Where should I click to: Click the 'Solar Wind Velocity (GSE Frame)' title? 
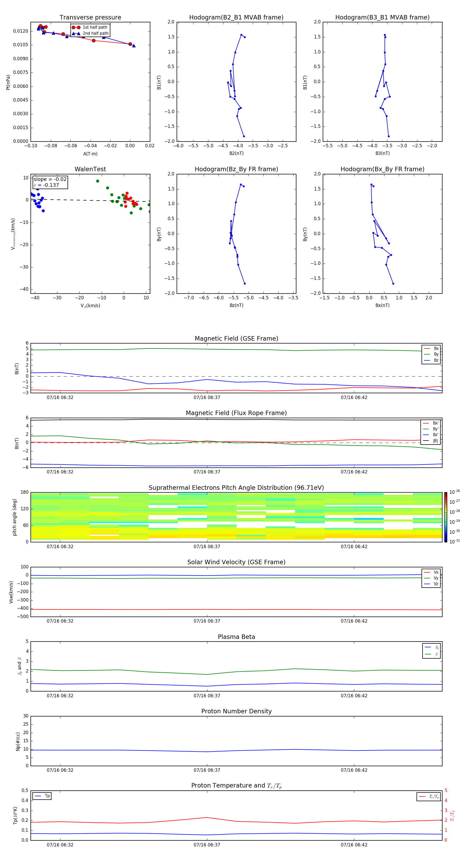[236, 562]
